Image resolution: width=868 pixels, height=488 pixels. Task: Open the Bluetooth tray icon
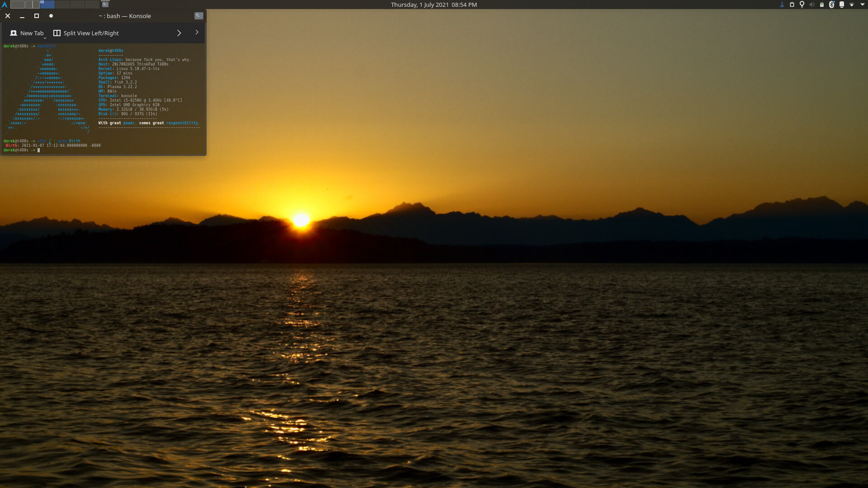click(x=832, y=5)
